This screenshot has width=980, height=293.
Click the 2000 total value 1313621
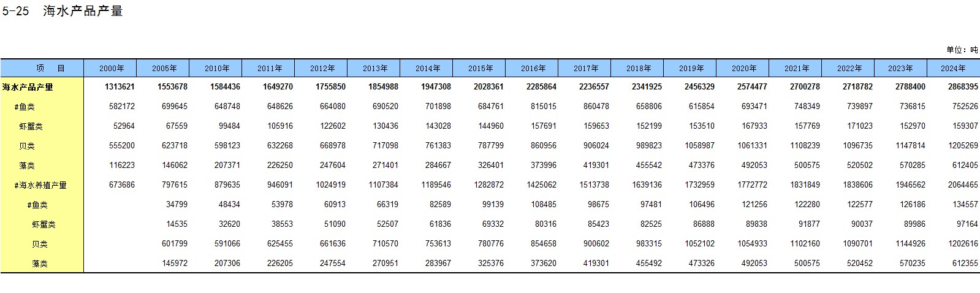point(120,87)
